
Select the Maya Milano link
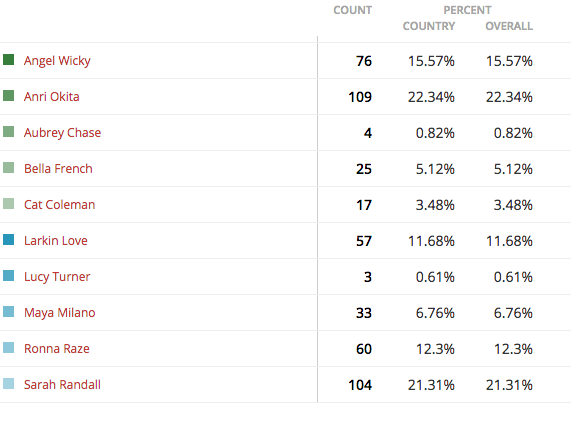[x=60, y=313]
